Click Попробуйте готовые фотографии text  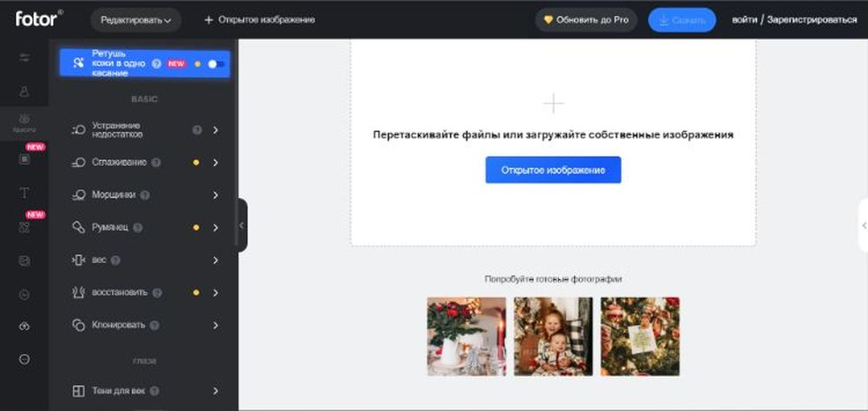click(x=553, y=279)
